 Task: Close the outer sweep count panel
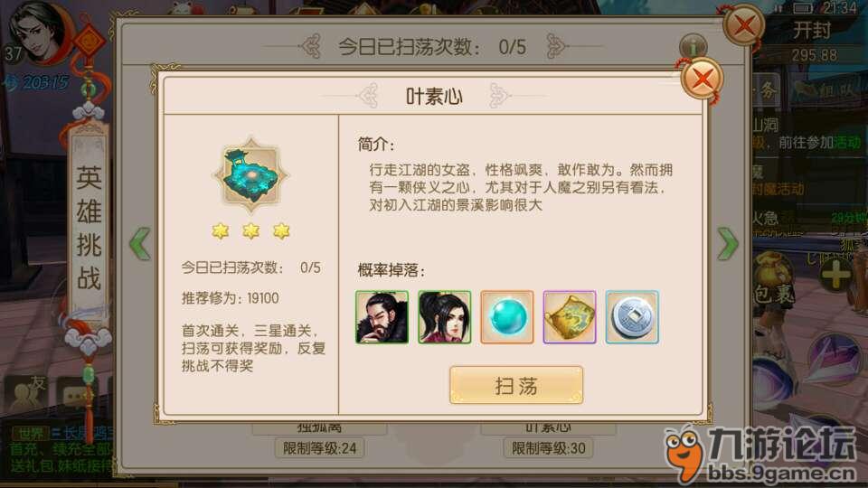click(x=744, y=25)
